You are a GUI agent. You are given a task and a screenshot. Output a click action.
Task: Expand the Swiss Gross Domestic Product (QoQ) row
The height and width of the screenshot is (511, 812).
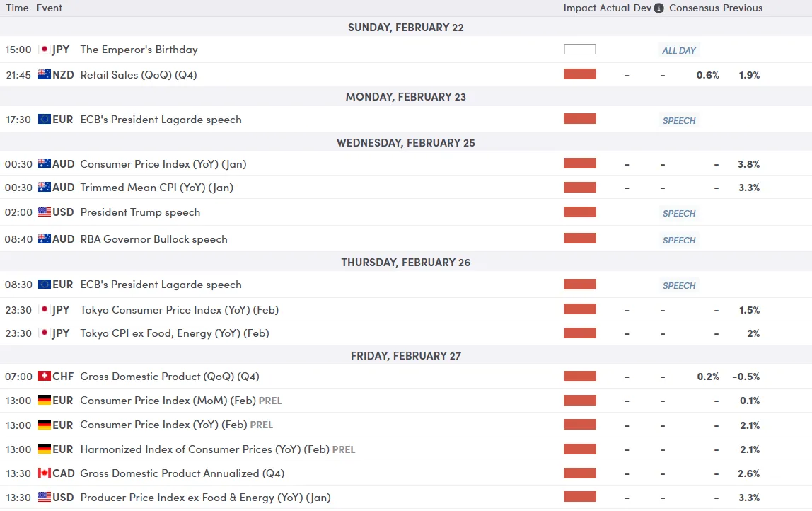pos(170,377)
